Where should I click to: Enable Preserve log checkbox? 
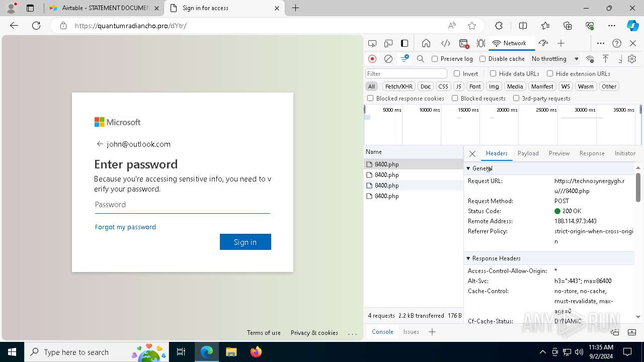[x=435, y=59]
